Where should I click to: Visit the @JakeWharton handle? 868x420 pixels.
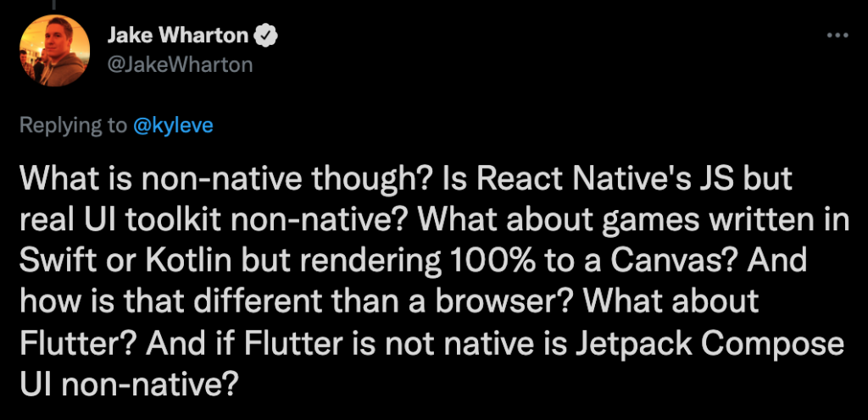point(180,65)
